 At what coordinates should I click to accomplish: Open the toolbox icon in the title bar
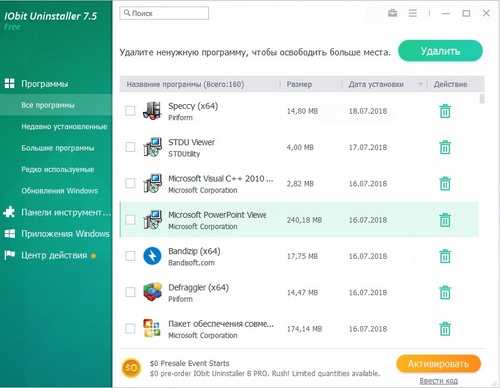(393, 13)
